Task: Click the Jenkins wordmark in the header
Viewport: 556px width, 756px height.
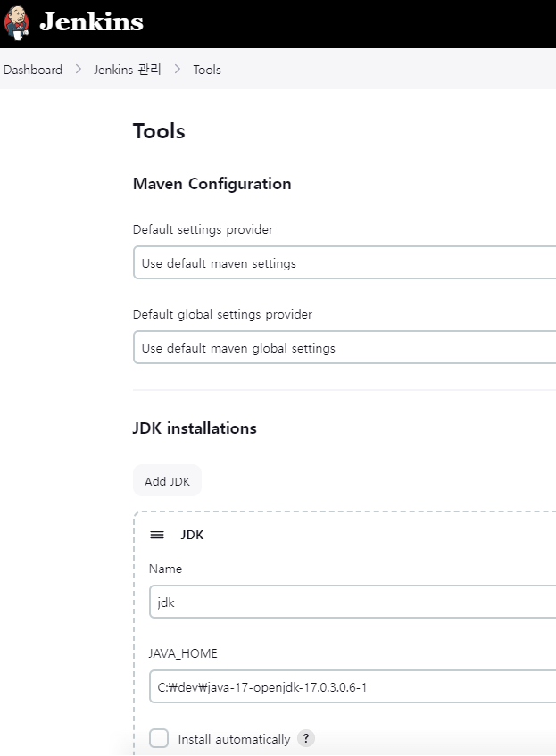Action: pyautogui.click(x=91, y=22)
